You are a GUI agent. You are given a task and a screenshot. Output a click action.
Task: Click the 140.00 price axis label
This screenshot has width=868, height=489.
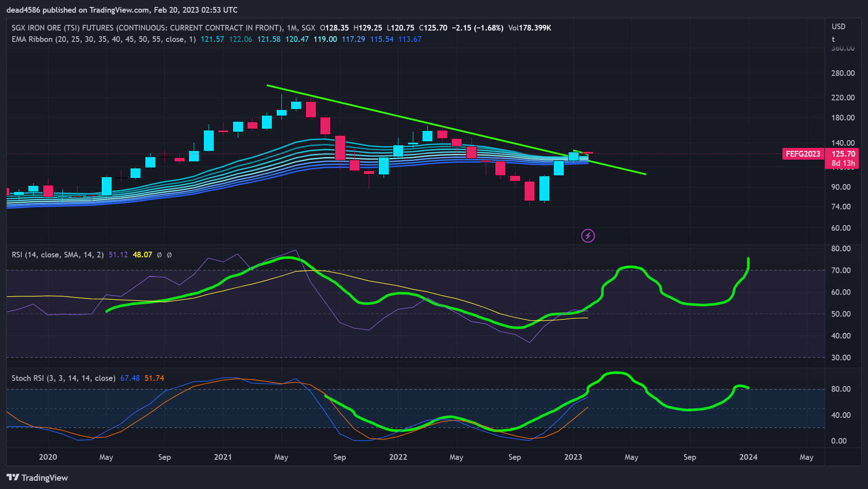[843, 143]
